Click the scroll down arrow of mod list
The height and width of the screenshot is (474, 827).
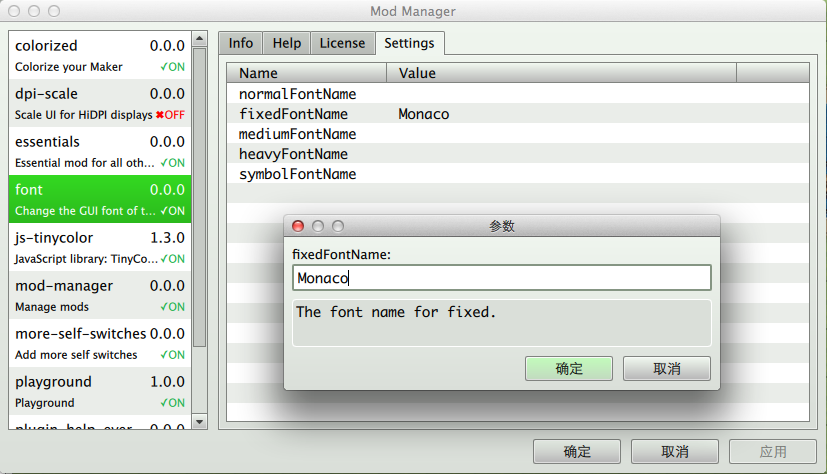tap(199, 422)
